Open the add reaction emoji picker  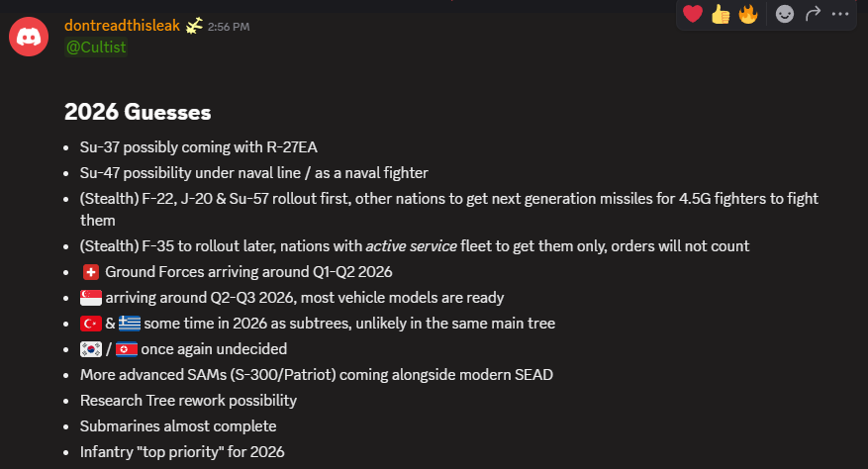785,15
